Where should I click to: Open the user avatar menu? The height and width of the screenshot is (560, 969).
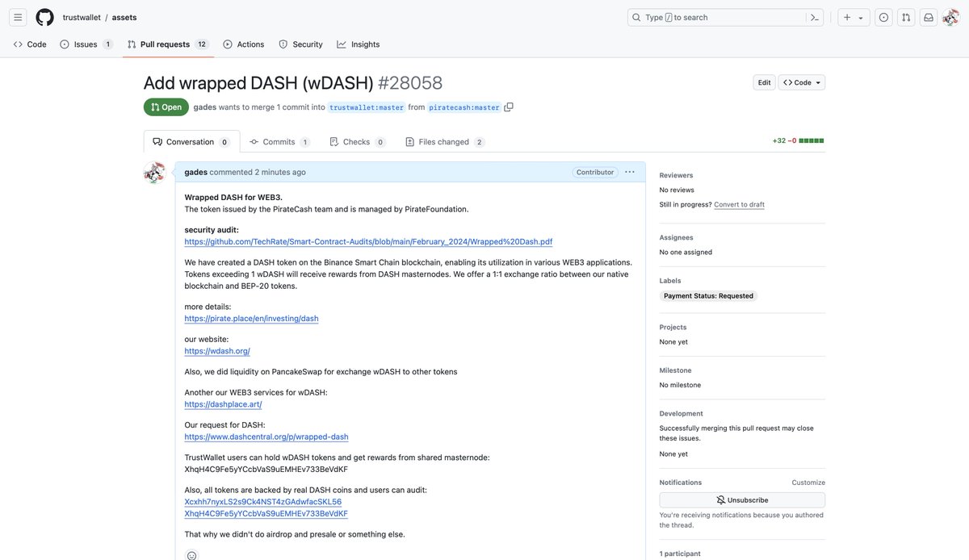click(950, 17)
